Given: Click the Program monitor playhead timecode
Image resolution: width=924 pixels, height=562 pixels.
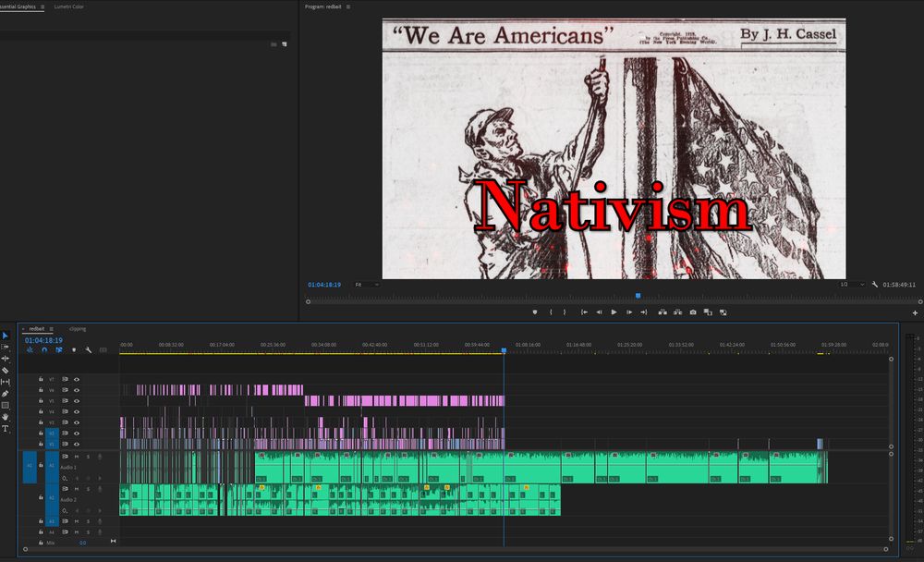Looking at the screenshot, I should (x=324, y=285).
